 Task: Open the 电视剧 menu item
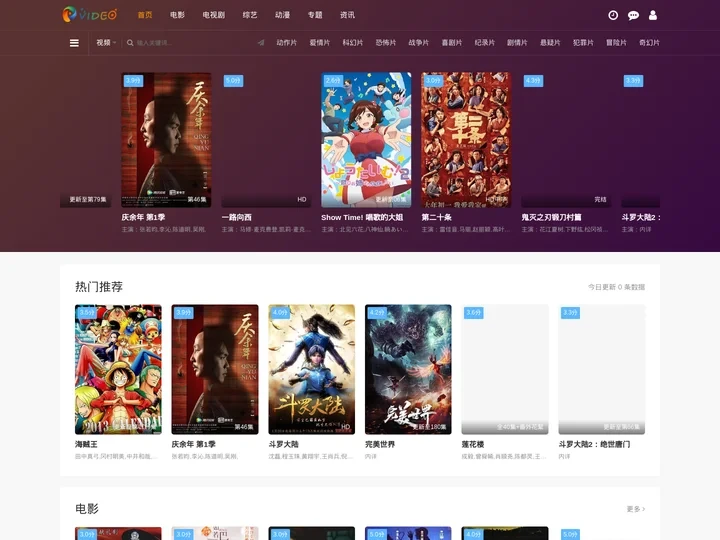pyautogui.click(x=214, y=15)
